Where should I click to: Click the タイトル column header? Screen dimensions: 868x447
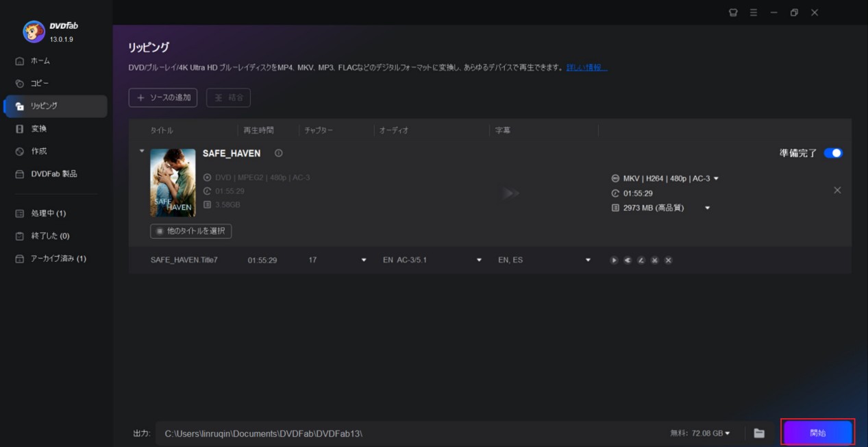162,130
